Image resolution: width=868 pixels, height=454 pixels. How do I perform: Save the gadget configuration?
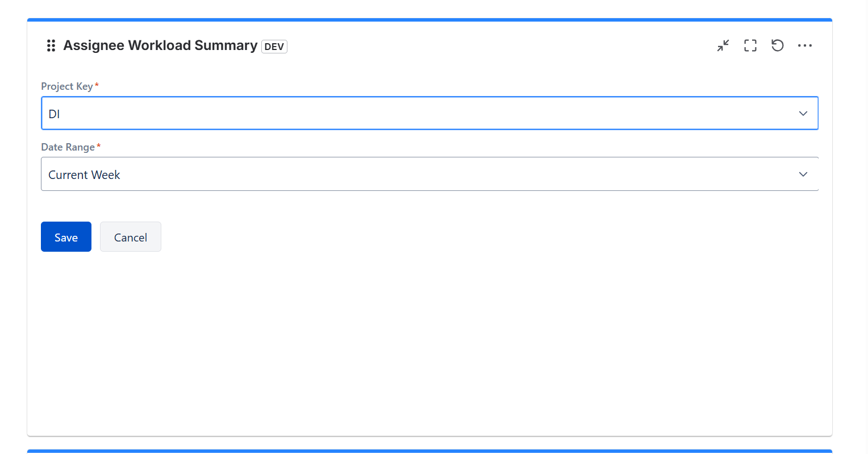click(x=66, y=236)
